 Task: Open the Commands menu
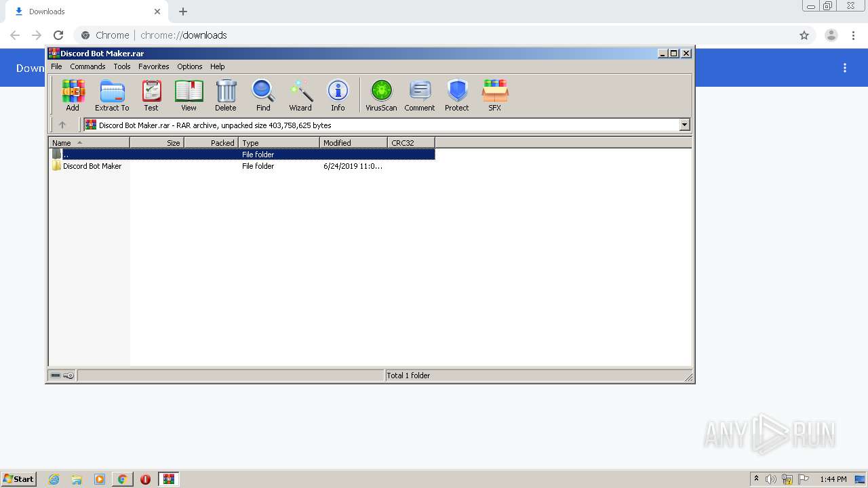coord(87,66)
